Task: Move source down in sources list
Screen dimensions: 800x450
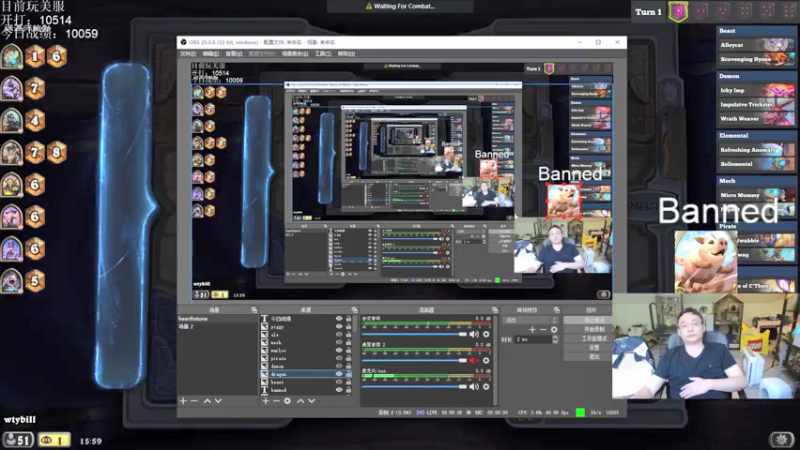Action: point(311,401)
